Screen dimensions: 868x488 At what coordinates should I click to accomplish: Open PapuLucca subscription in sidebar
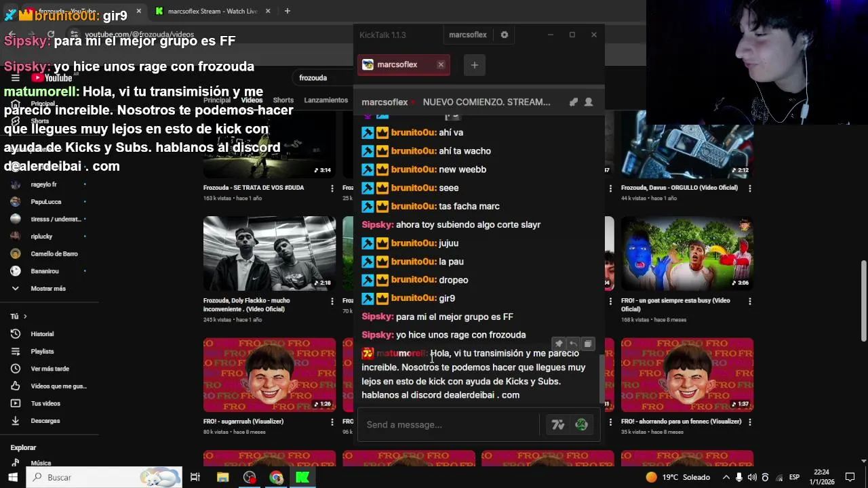coord(47,202)
